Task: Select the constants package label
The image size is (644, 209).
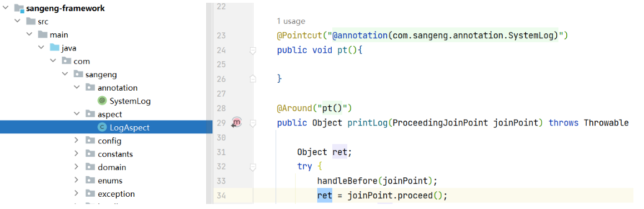Action: point(116,154)
